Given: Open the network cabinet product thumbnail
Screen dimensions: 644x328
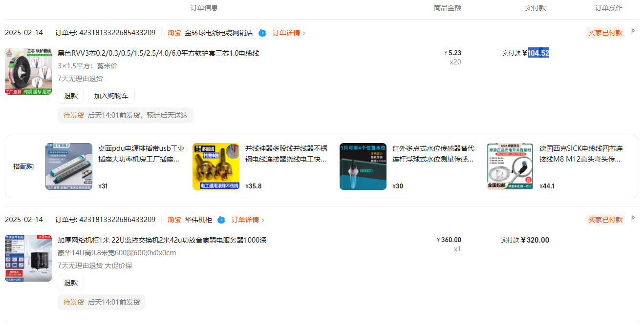Looking at the screenshot, I should (28, 258).
